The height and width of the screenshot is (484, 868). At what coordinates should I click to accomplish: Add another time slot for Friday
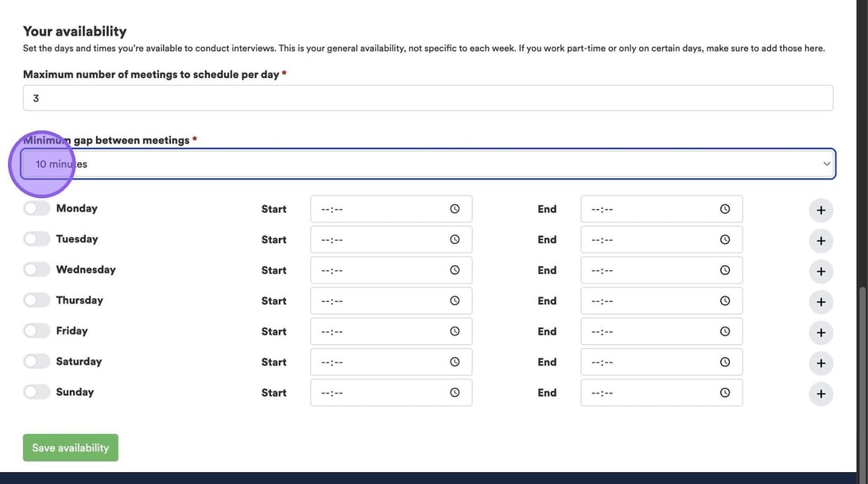pyautogui.click(x=821, y=333)
